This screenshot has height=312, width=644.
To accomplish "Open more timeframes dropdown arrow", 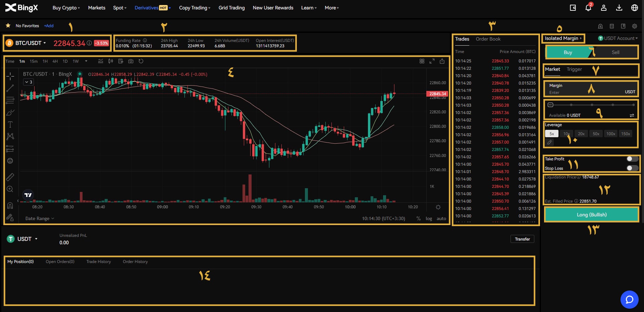I will (x=86, y=61).
